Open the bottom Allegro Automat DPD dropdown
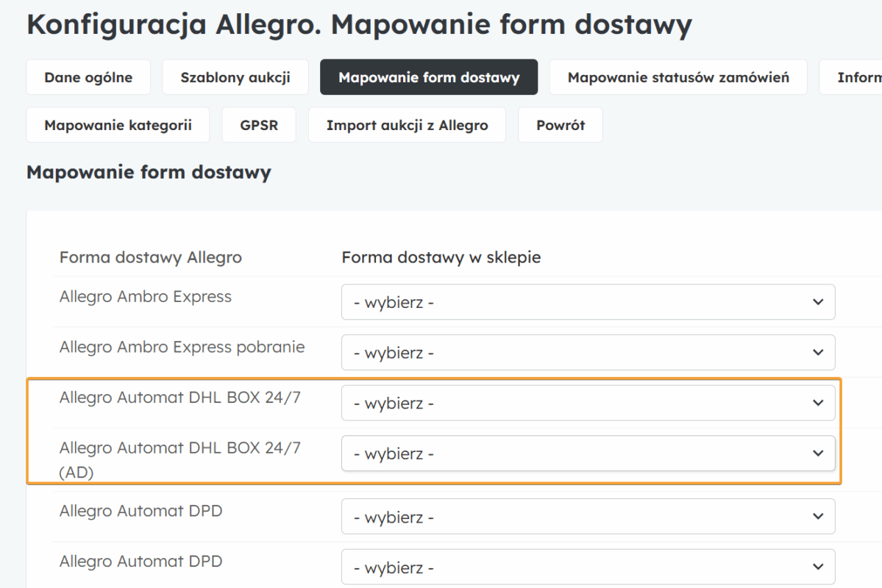 tap(588, 567)
